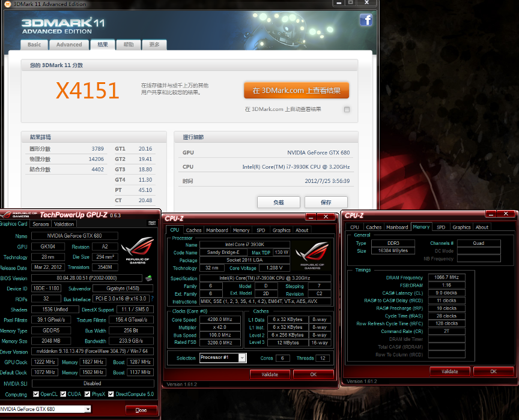Switch to the Sensors tab in GPU-Z
The height and width of the screenshot is (420, 519).
(41, 224)
